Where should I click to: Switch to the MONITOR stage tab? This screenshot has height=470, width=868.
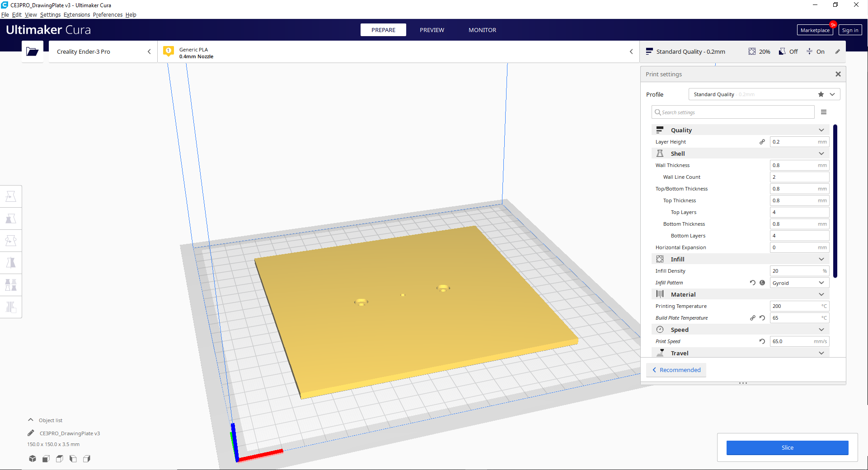click(482, 30)
